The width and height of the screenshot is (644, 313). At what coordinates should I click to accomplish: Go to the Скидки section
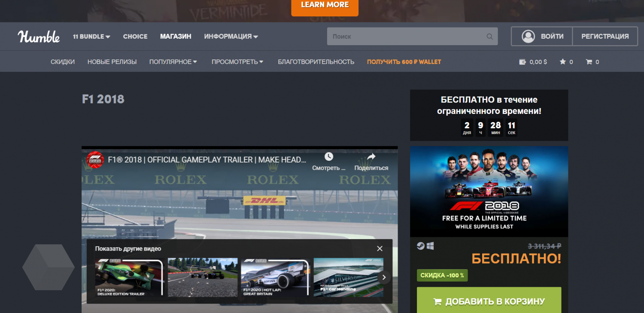[63, 62]
